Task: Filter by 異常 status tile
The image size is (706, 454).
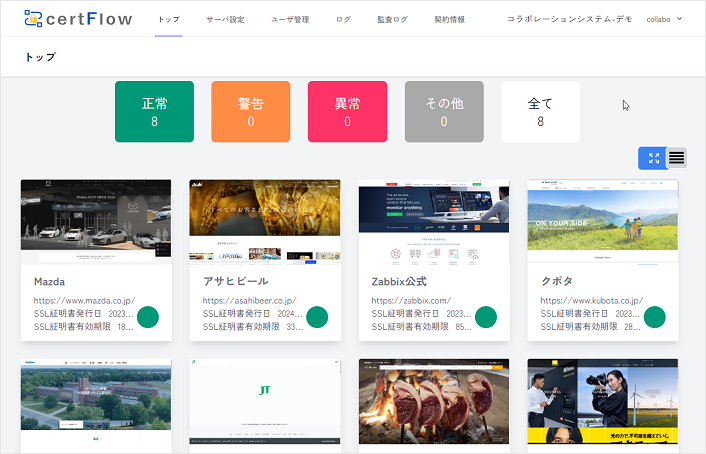Action: 348,112
